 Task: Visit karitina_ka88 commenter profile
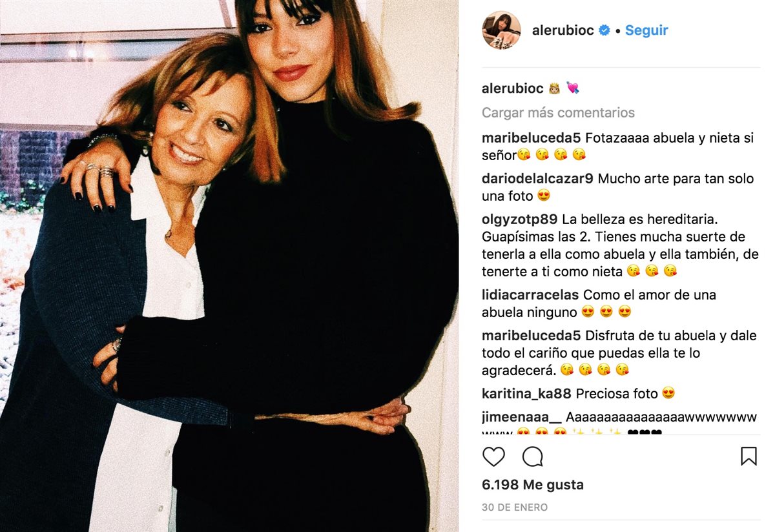click(x=527, y=393)
